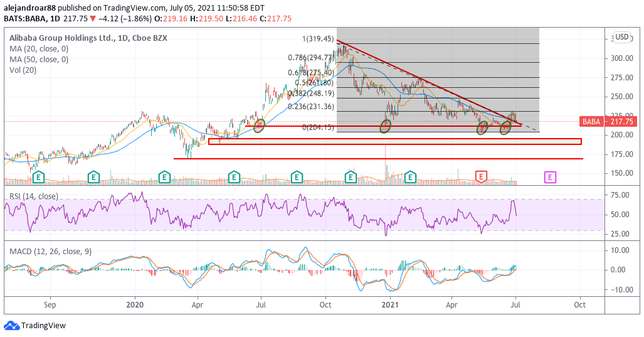Image resolution: width=644 pixels, height=337 pixels.
Task: Click the Fibonacci 0.382(248.19) level label
Action: click(311, 94)
